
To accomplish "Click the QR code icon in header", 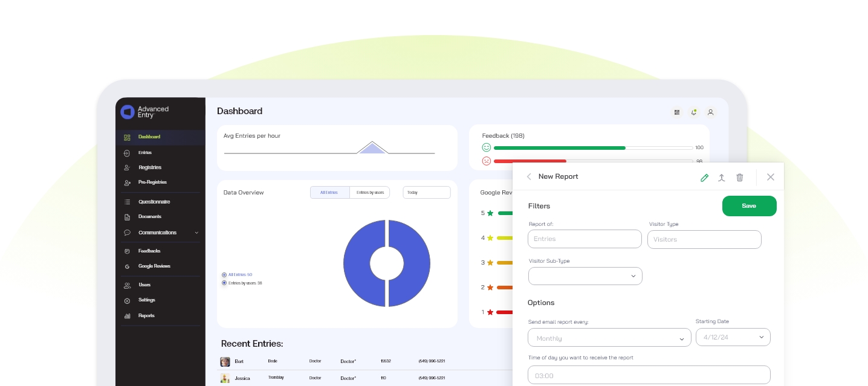I will [x=676, y=112].
